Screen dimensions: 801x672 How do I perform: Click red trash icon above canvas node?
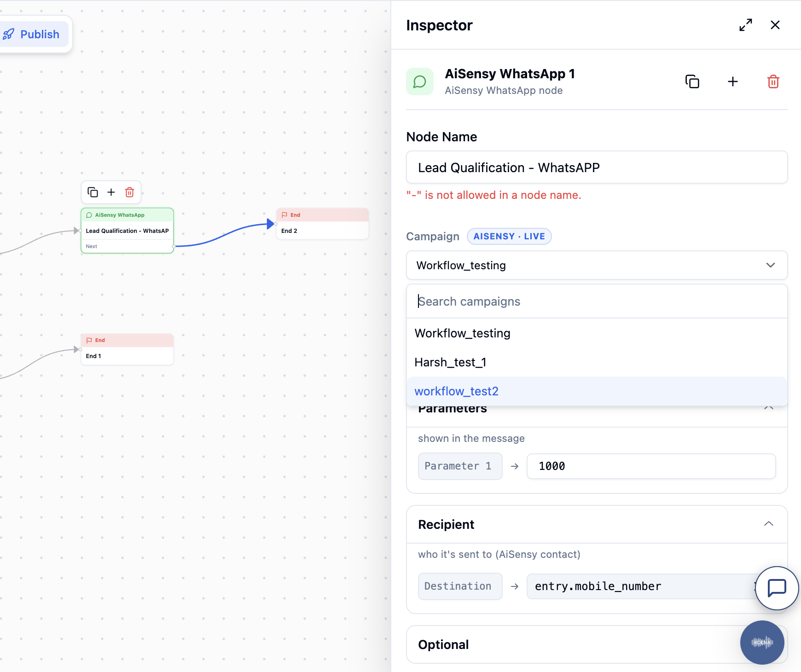point(130,192)
